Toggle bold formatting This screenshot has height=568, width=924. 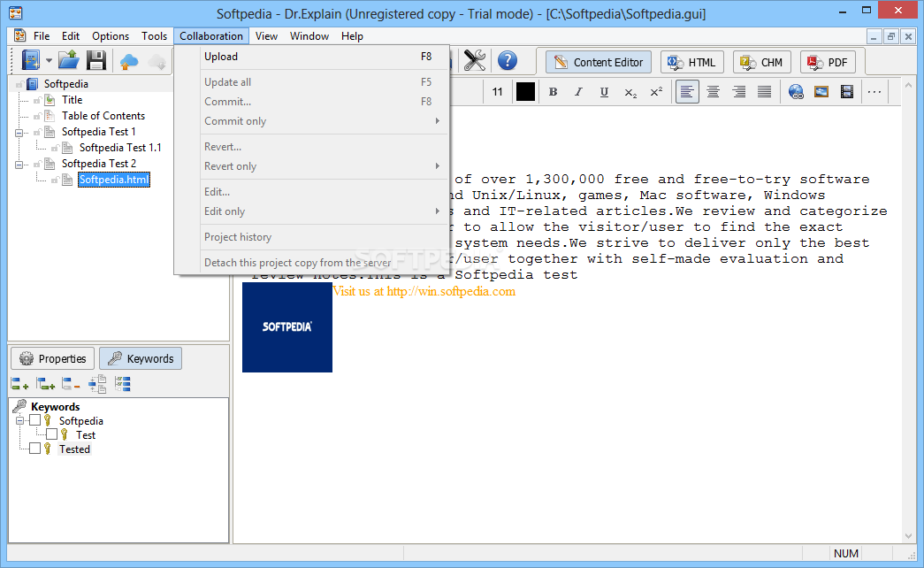[553, 92]
